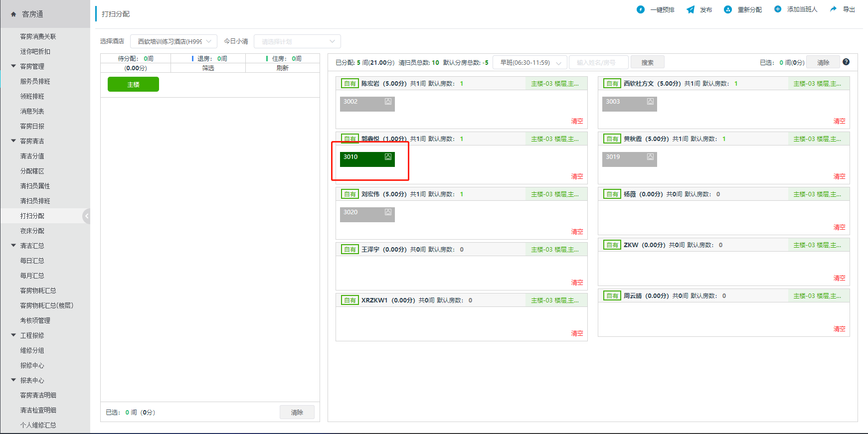Open the shift dropdown 早班(06:30-11:59)
The image size is (868, 434).
click(x=529, y=63)
